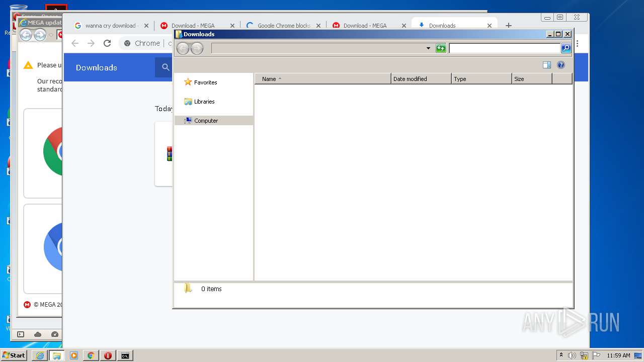Click the taskbar clock showing 11:59 AM
The width and height of the screenshot is (644, 362).
(618, 355)
